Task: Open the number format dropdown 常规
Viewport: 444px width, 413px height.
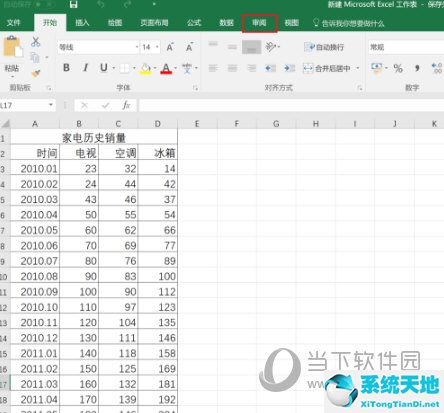Action: (406, 47)
